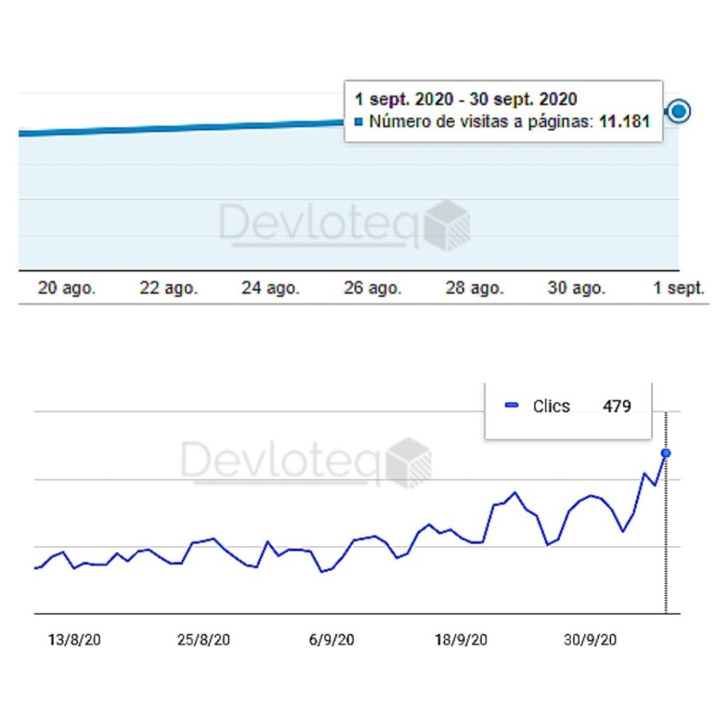
Task: Click the tooltip date range heading
Action: (x=466, y=100)
